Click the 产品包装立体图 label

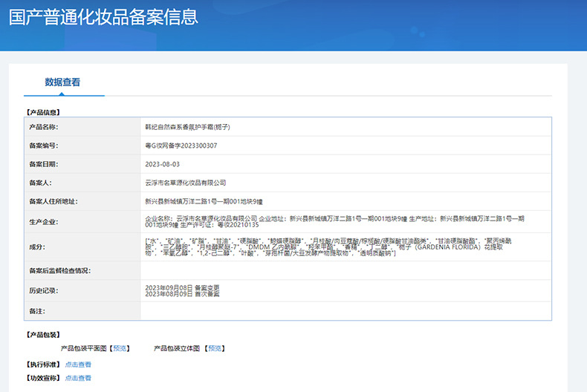tap(177, 348)
